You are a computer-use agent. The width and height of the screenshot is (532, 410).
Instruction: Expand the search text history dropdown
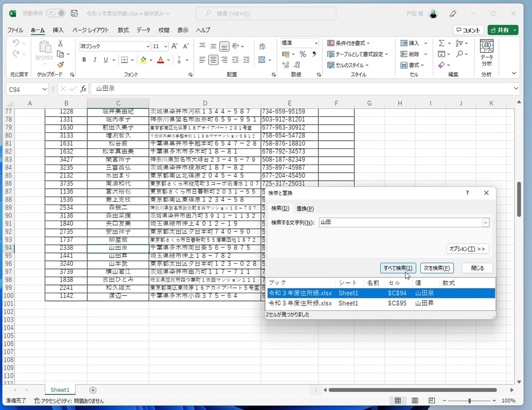[485, 223]
